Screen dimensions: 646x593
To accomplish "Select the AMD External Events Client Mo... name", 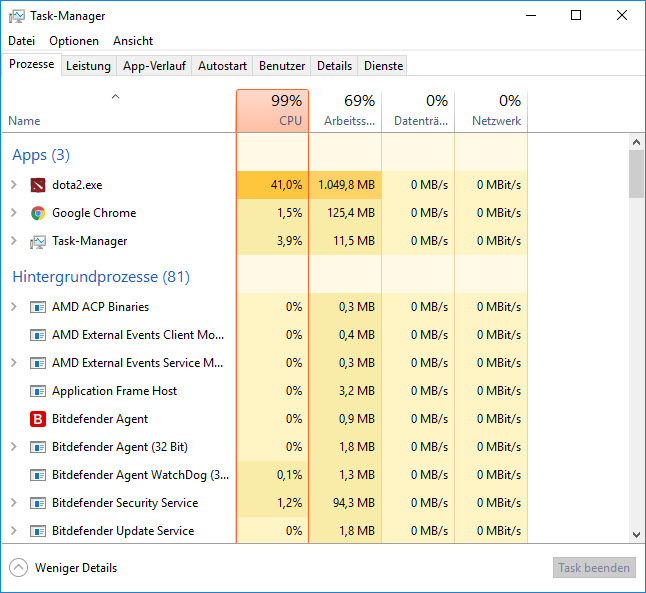I will click(x=138, y=335).
